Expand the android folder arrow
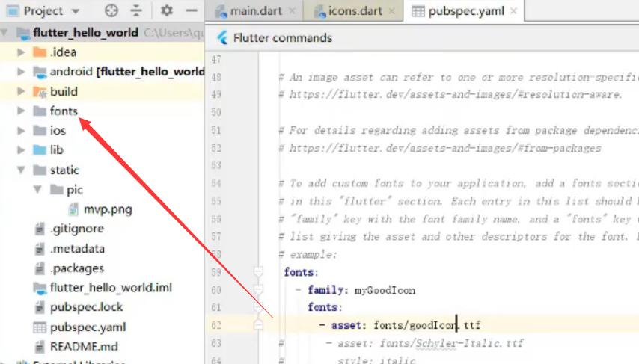This screenshot has height=364, width=639. 21,72
